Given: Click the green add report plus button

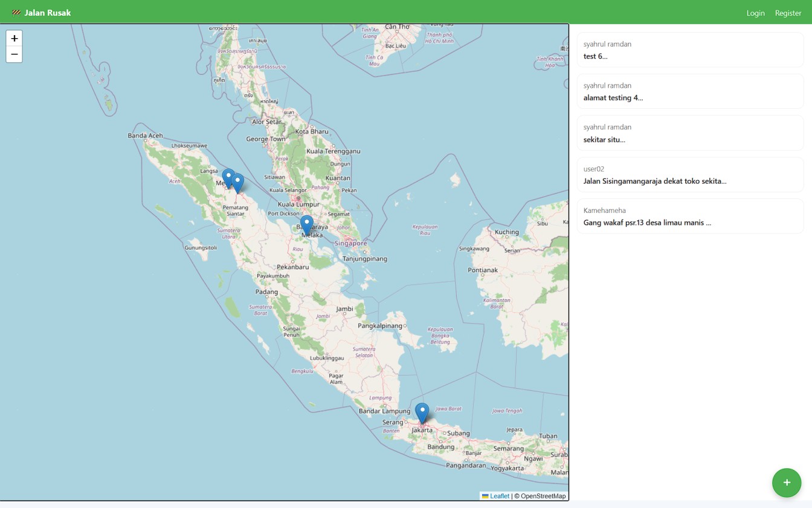Looking at the screenshot, I should (787, 483).
